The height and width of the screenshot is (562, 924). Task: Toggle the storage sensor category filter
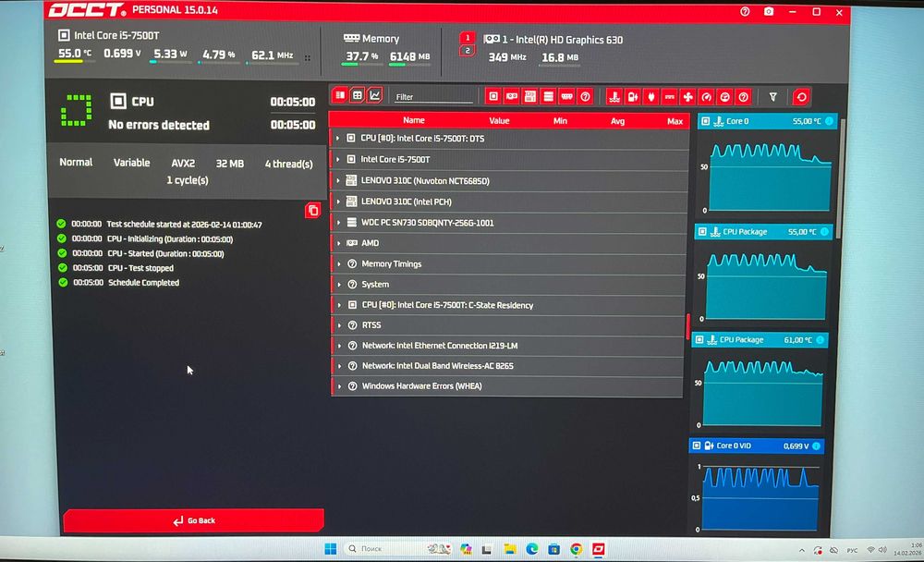pyautogui.click(x=548, y=96)
